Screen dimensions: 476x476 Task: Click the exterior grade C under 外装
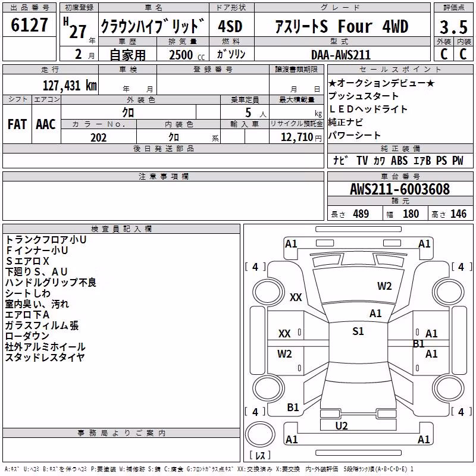point(444,54)
